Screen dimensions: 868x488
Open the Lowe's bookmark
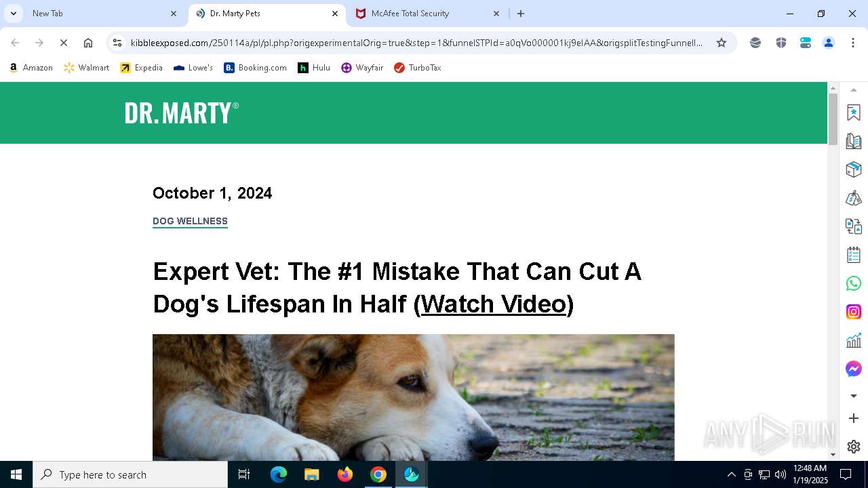[x=194, y=68]
